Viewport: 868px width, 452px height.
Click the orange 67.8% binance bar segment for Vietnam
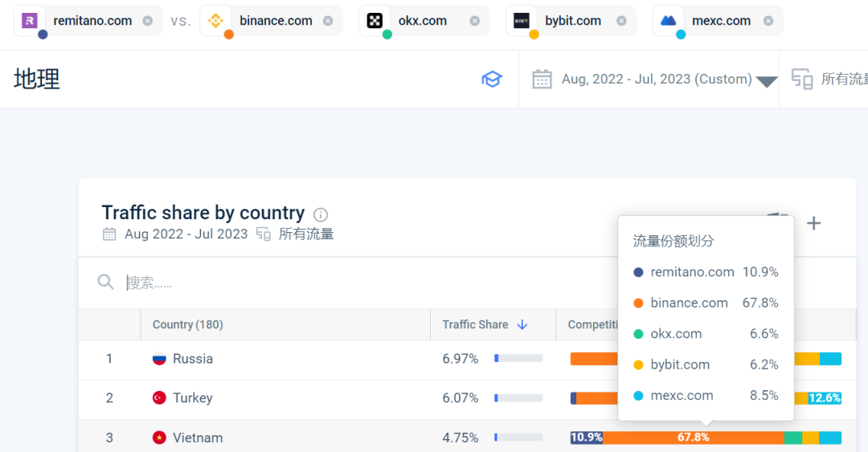693,438
